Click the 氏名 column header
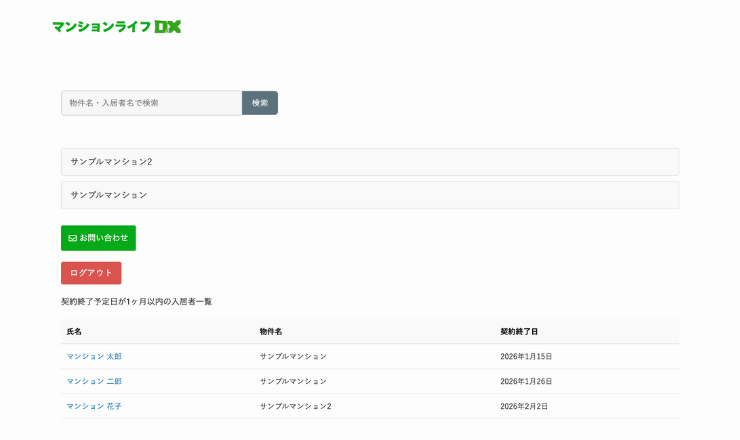 [74, 331]
